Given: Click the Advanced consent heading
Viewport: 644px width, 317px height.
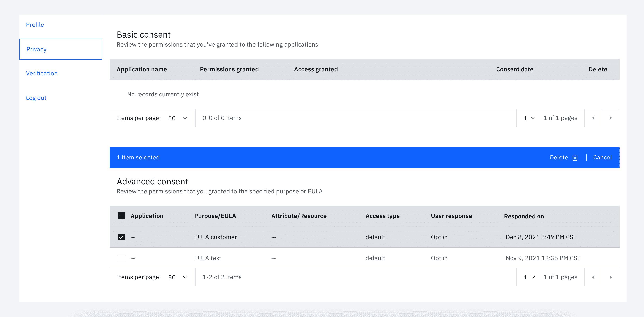Looking at the screenshot, I should click(152, 181).
